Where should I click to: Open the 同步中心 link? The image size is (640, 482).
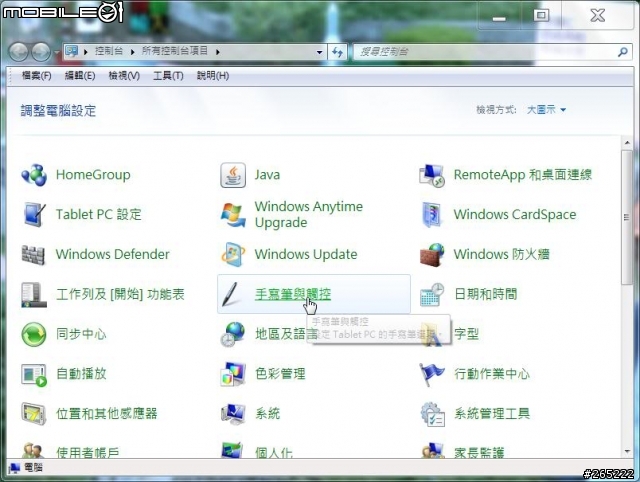coord(81,334)
